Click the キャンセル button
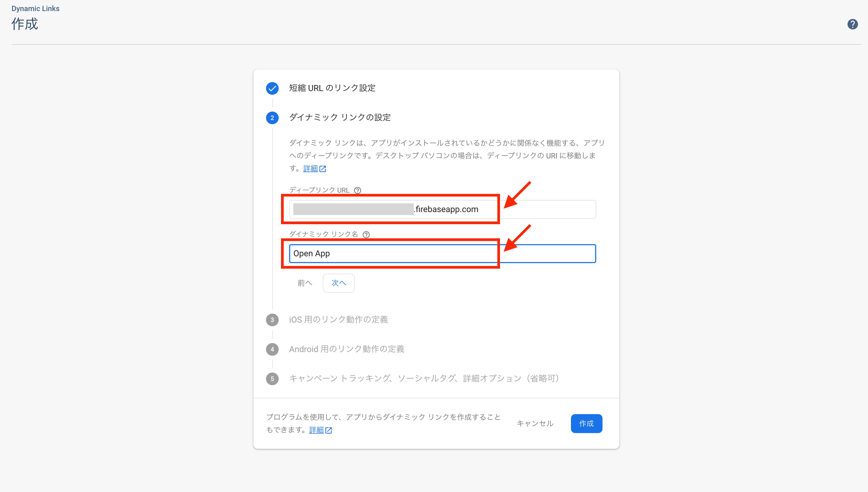 click(x=535, y=423)
